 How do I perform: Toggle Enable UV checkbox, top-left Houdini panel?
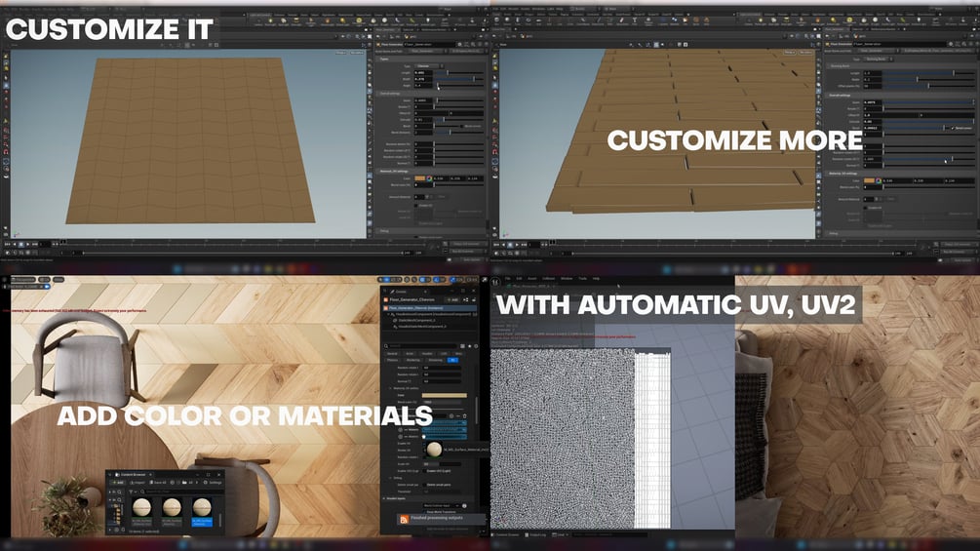click(415, 206)
